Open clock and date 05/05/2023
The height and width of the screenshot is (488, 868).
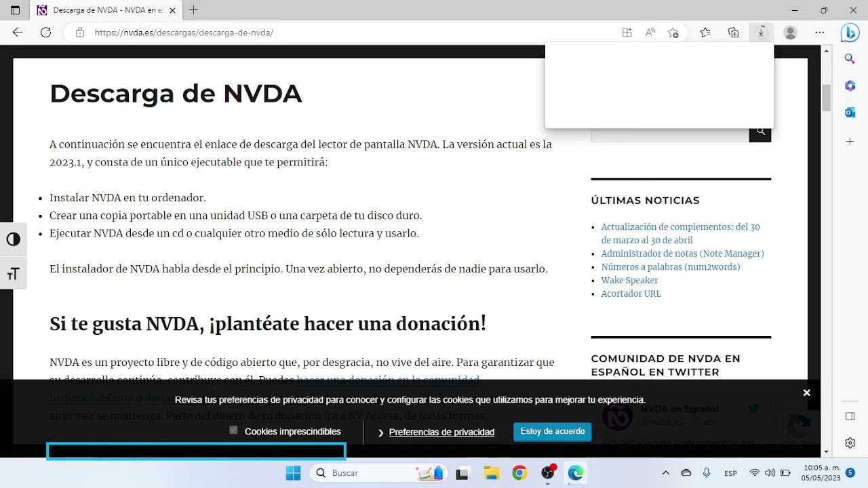pyautogui.click(x=821, y=473)
